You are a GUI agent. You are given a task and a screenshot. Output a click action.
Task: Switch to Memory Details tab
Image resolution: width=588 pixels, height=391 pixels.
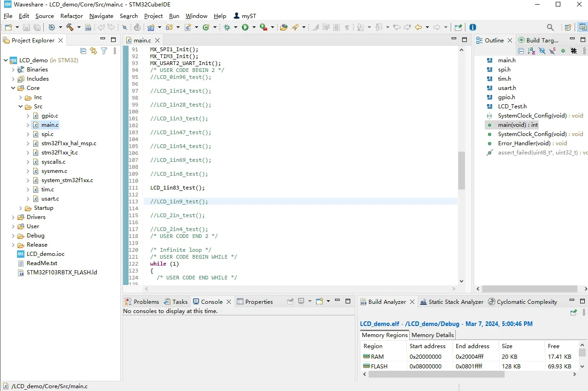coord(432,335)
